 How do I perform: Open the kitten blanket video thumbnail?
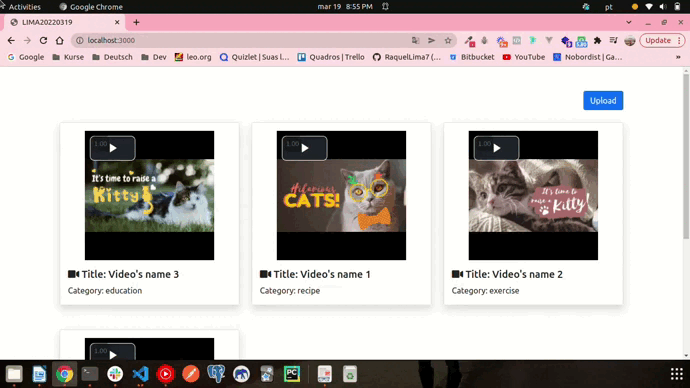coord(533,195)
